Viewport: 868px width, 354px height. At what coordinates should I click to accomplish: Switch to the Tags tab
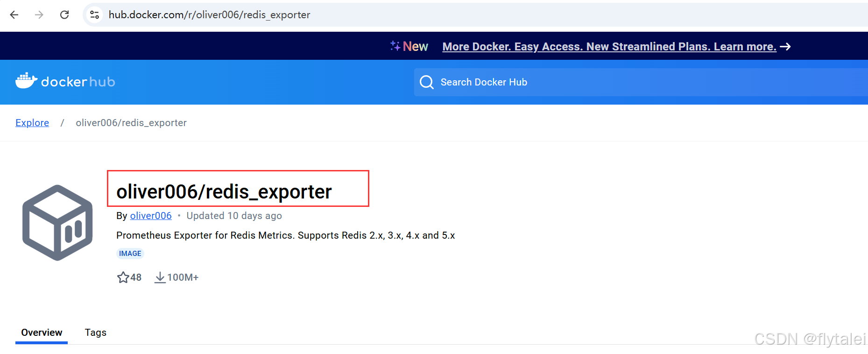95,333
